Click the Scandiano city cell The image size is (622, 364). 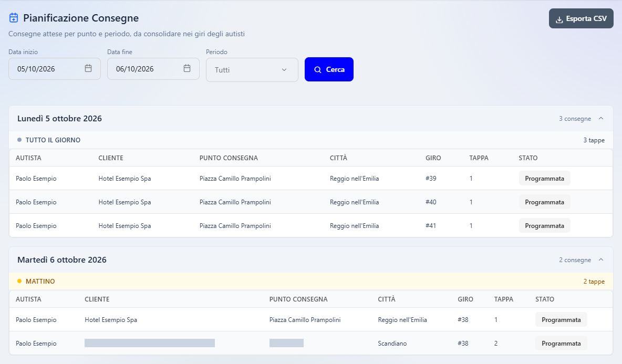[392, 344]
